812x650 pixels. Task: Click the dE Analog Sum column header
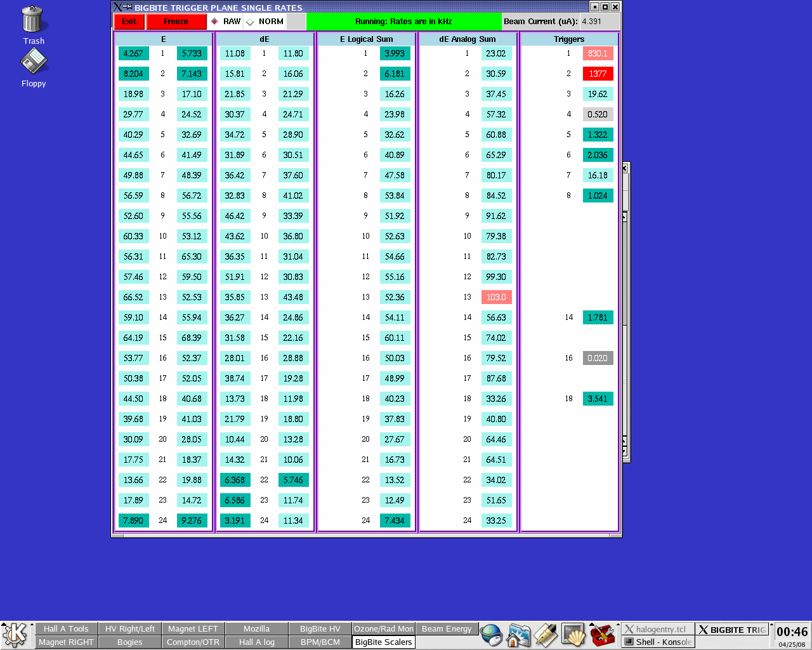click(x=468, y=39)
